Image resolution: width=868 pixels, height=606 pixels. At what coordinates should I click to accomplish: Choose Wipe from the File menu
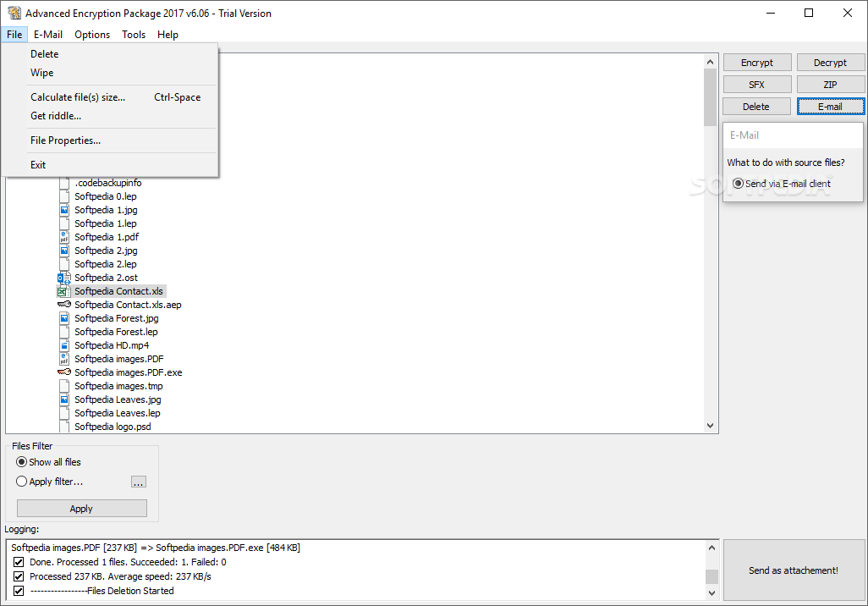pos(110,73)
